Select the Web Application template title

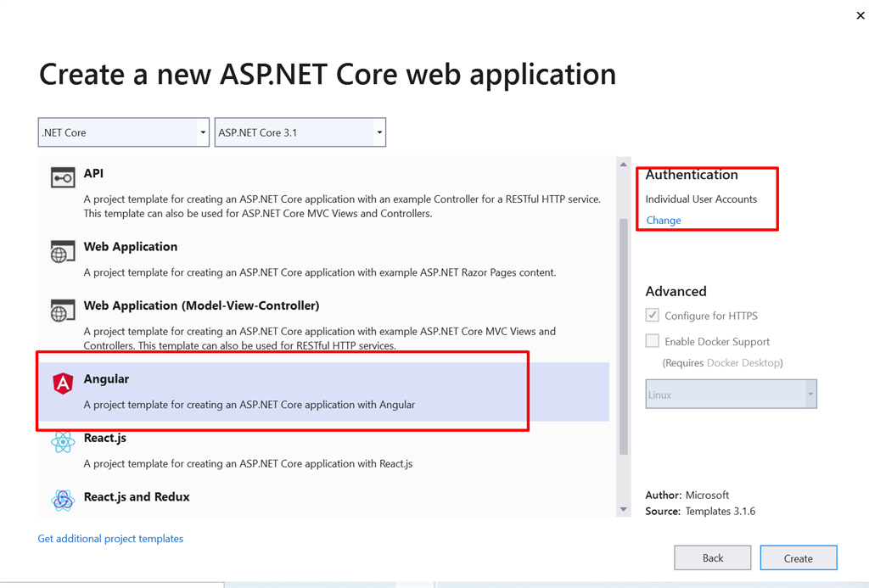[x=131, y=247]
